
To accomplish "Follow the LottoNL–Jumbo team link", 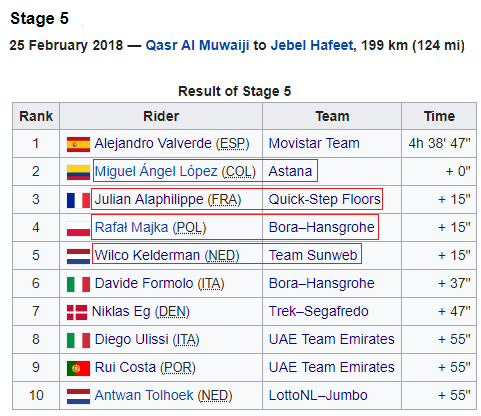I will (x=318, y=395).
